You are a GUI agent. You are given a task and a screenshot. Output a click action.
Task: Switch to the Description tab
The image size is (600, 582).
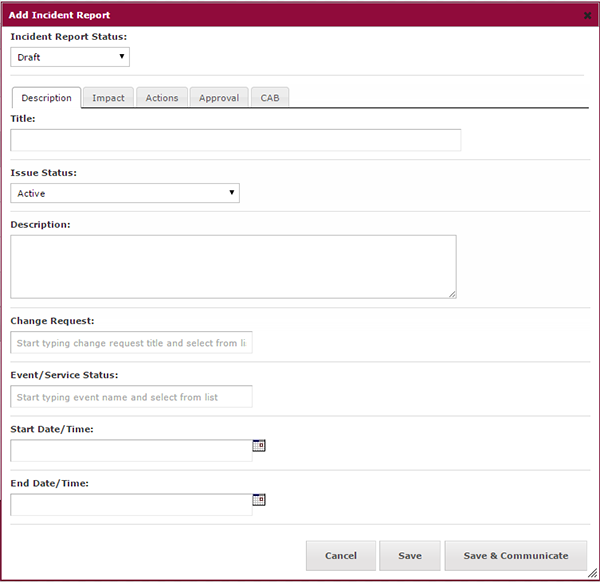coord(47,98)
